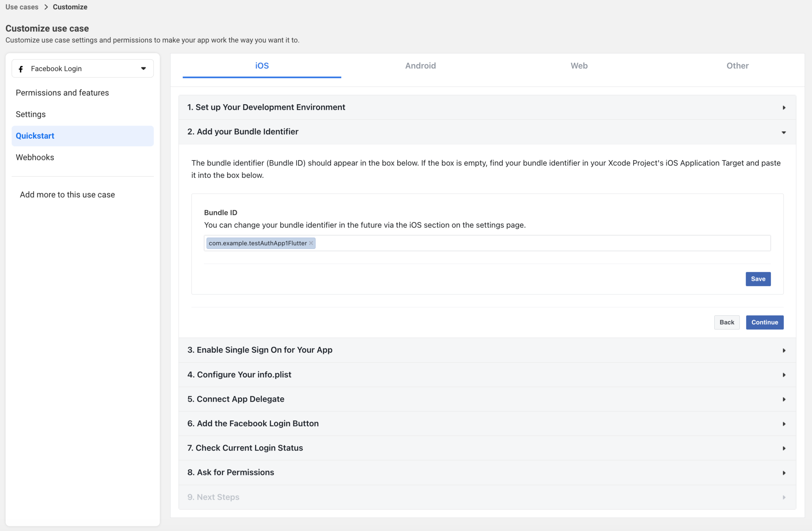Switch to the Android tab

(420, 66)
